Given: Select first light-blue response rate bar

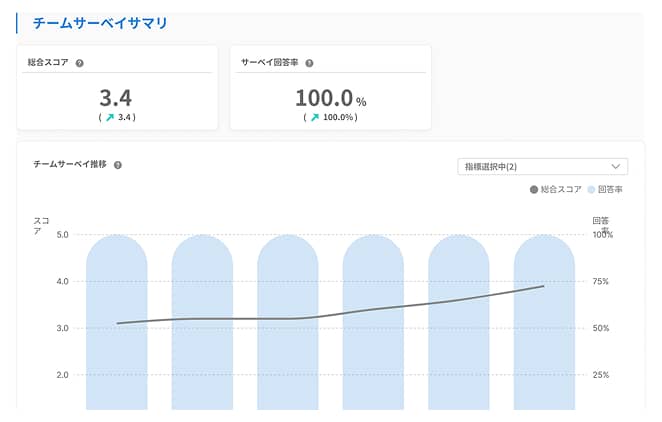Looking at the screenshot, I should pos(117,322).
